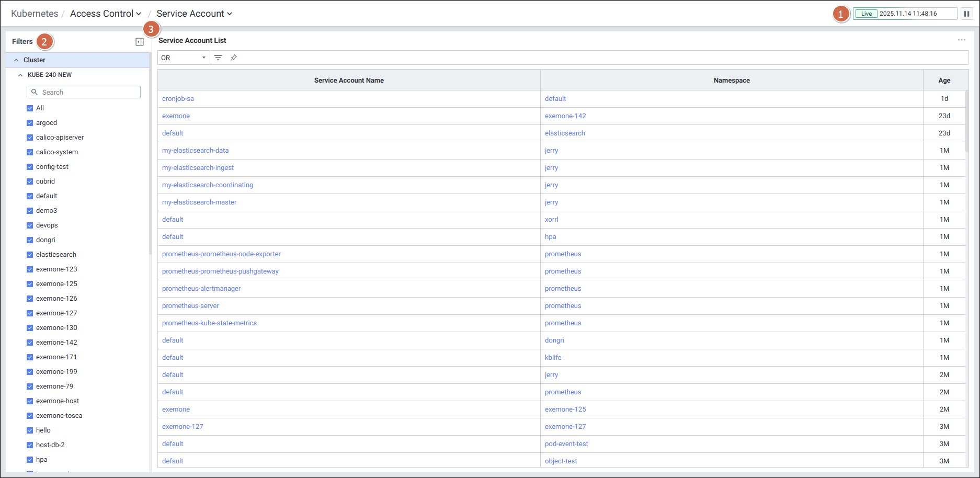This screenshot has height=478, width=980.
Task: Open the cronjob-sa service account
Action: pyautogui.click(x=178, y=99)
